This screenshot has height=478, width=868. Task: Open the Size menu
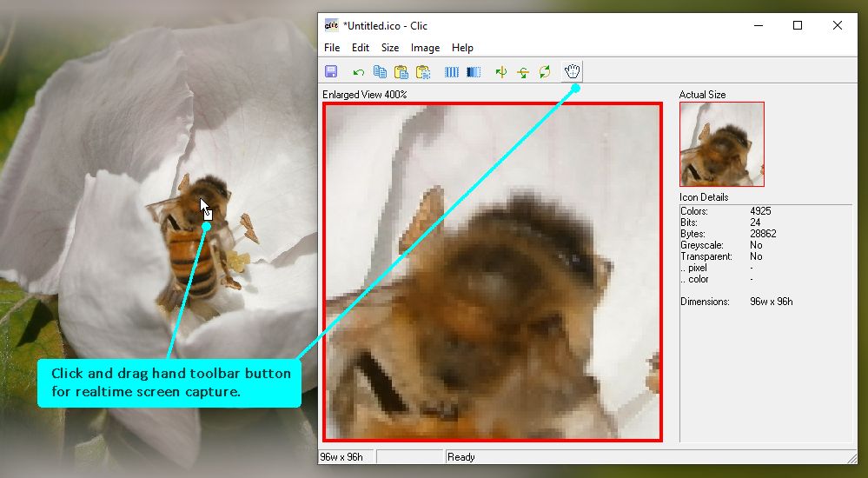390,48
